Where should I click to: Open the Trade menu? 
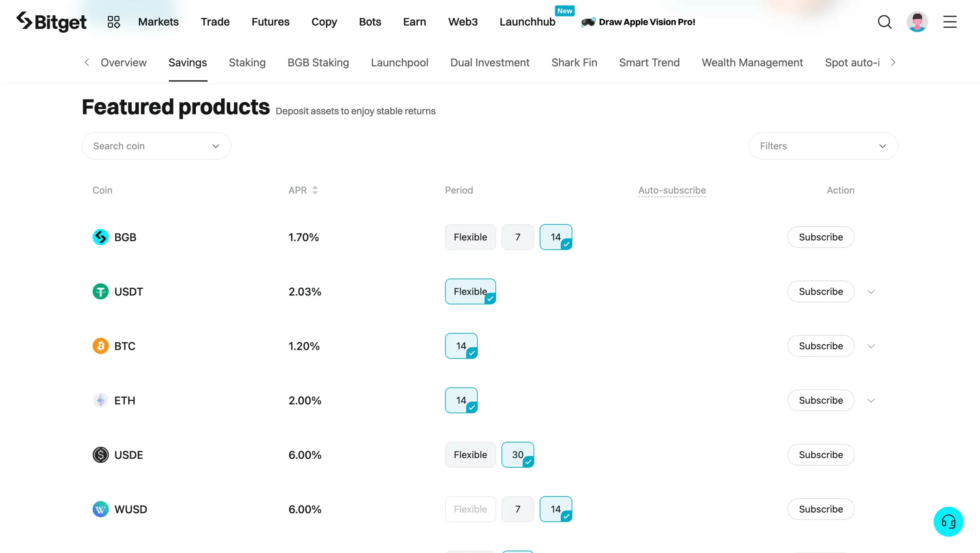pos(215,22)
